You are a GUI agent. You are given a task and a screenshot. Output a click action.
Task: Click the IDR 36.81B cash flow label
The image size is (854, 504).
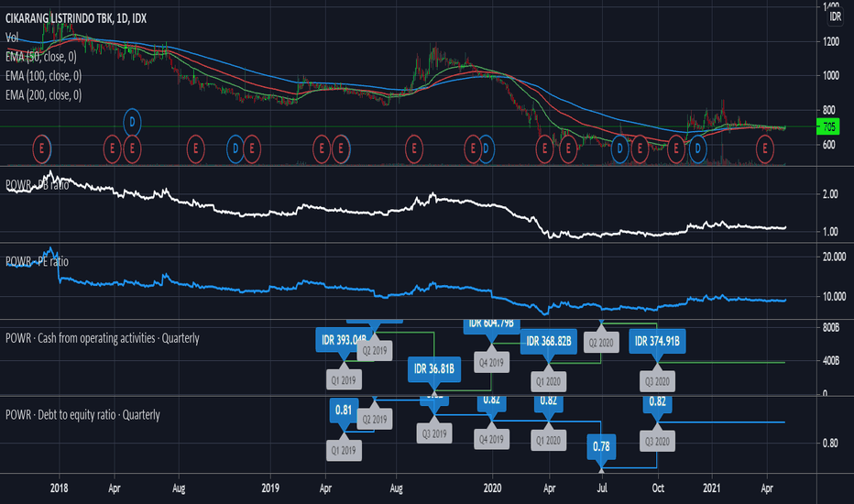coord(434,369)
